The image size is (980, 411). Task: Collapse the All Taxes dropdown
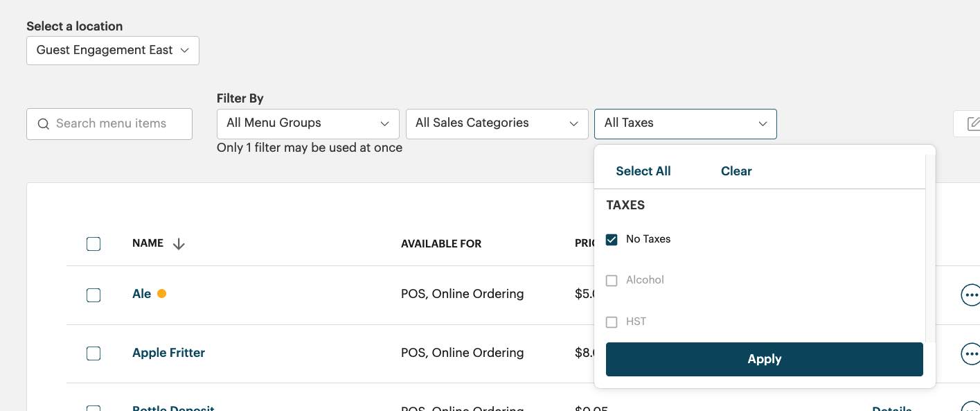click(x=685, y=123)
